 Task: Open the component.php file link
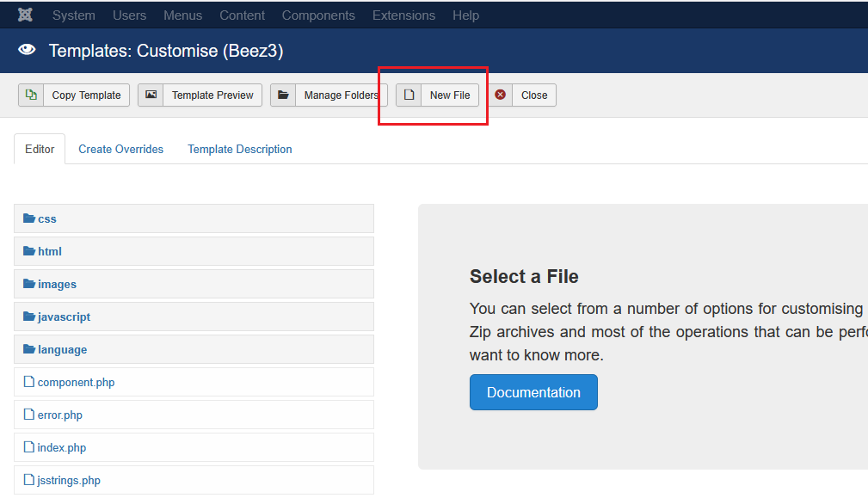(76, 383)
